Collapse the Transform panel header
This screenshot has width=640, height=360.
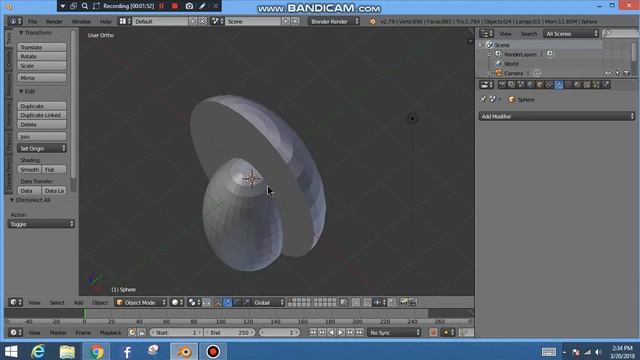pyautogui.click(x=36, y=33)
